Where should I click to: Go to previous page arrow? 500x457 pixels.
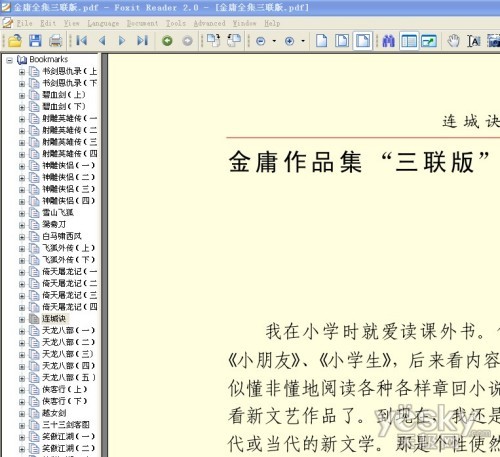point(102,41)
